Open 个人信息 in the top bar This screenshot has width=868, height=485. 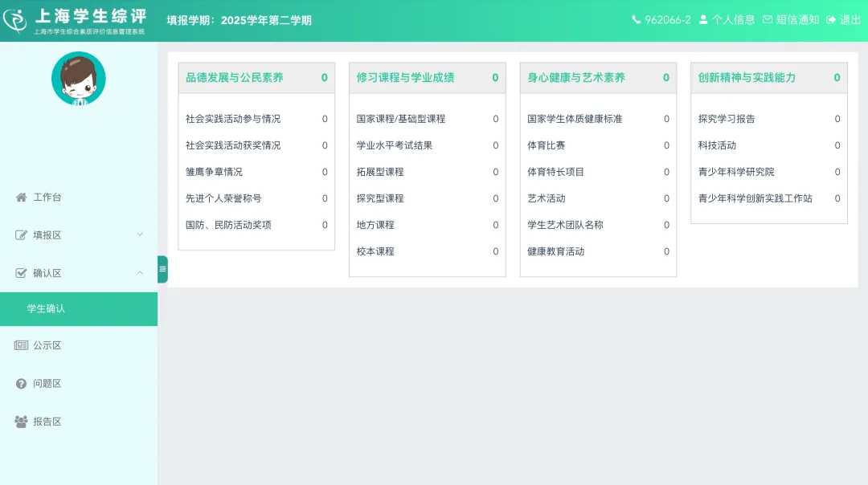click(x=733, y=20)
